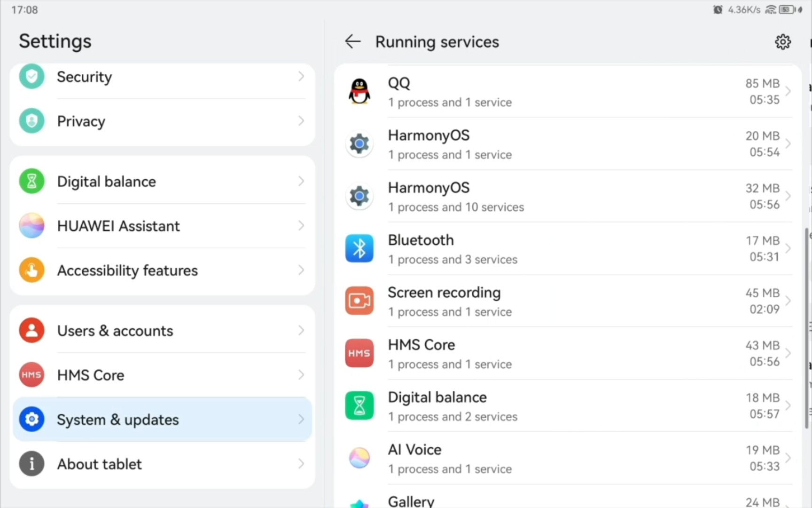Tap the Settings heading text
This screenshot has width=812, height=508.
(x=55, y=41)
